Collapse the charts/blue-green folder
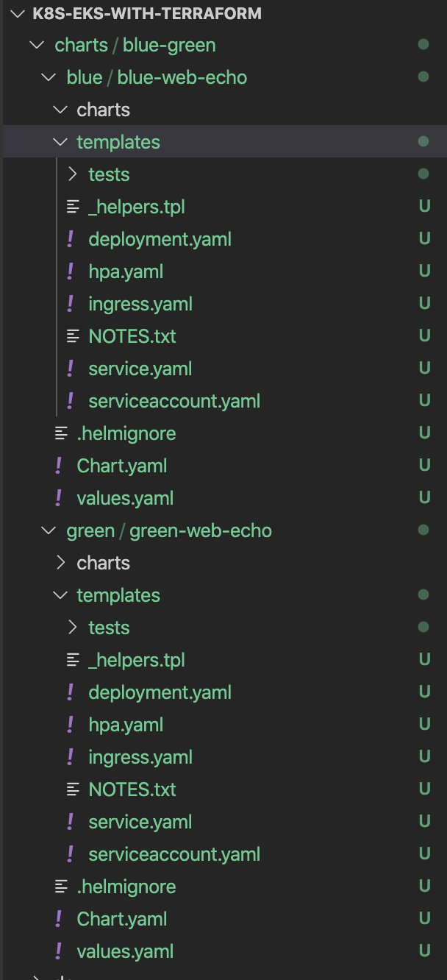This screenshot has width=447, height=980. pos(37,46)
